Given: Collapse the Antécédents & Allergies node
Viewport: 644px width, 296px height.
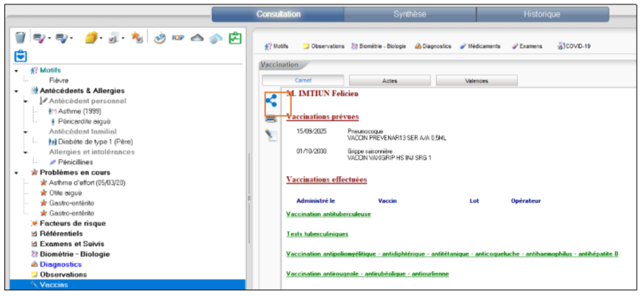Looking at the screenshot, I should (16, 91).
